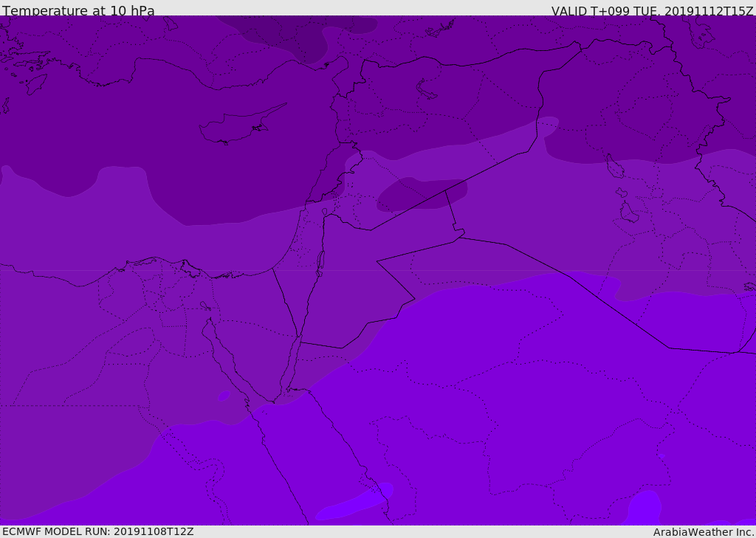Click the 'VALID T+099 TUE. 20191112T15Z' timestamp

653,11
